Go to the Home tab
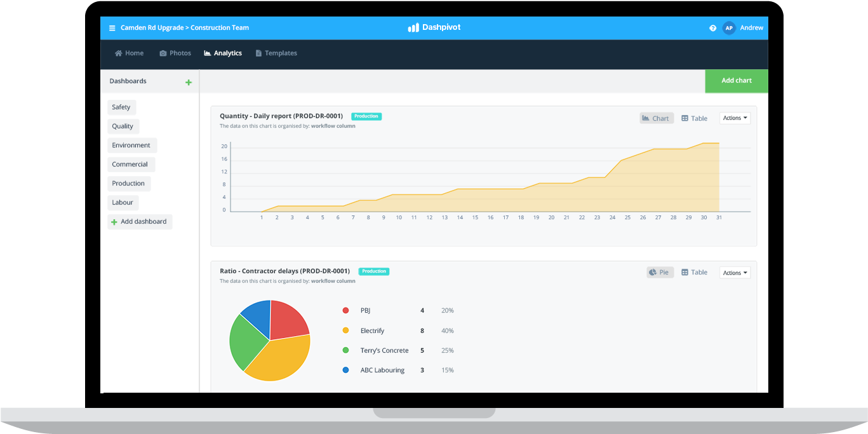This screenshot has height=434, width=868. [129, 53]
